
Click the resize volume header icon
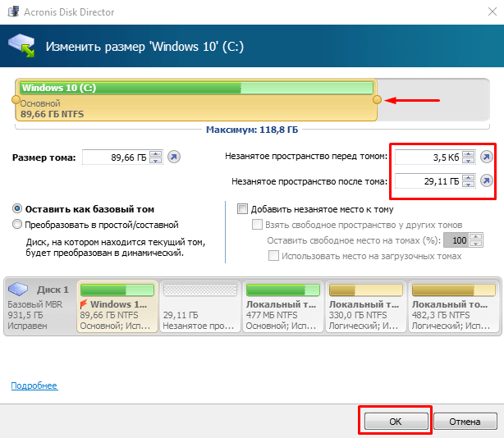[x=22, y=46]
